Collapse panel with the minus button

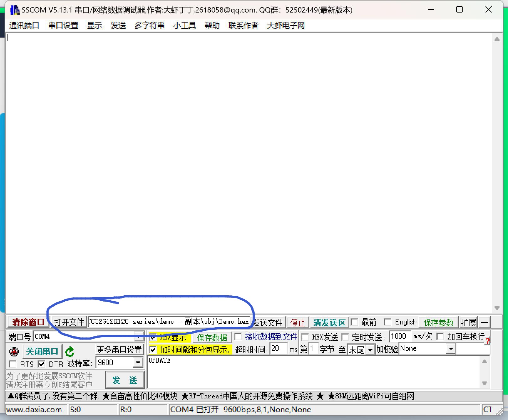click(x=484, y=322)
